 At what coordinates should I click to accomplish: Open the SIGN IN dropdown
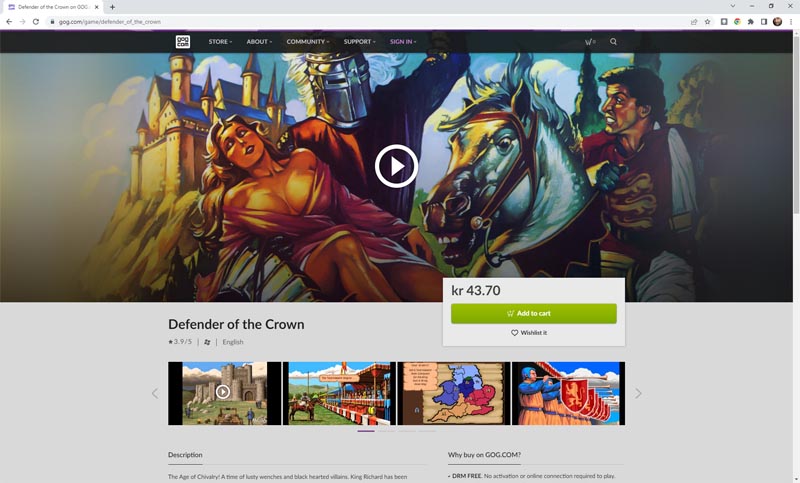point(403,42)
